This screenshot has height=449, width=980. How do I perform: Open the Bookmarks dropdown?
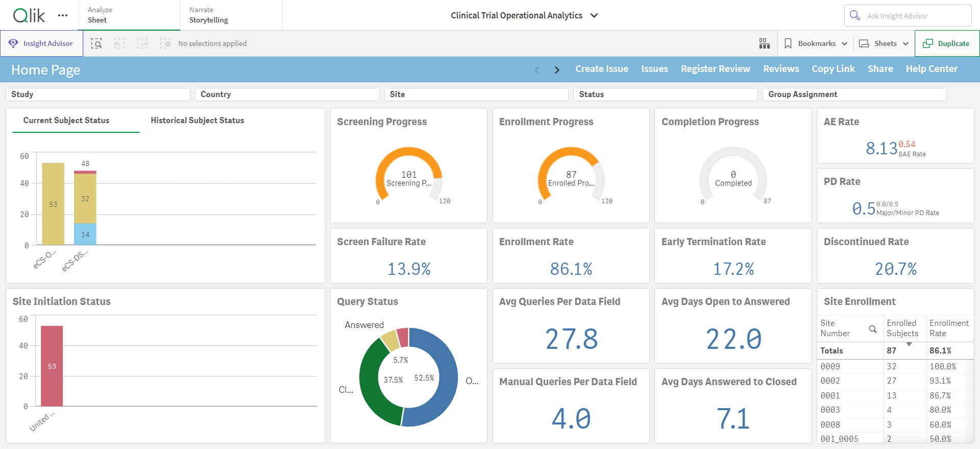point(816,43)
